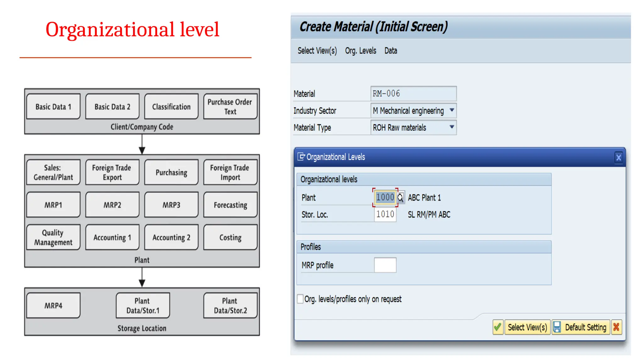
Task: Click the Organizational level slide title
Action: tap(132, 30)
